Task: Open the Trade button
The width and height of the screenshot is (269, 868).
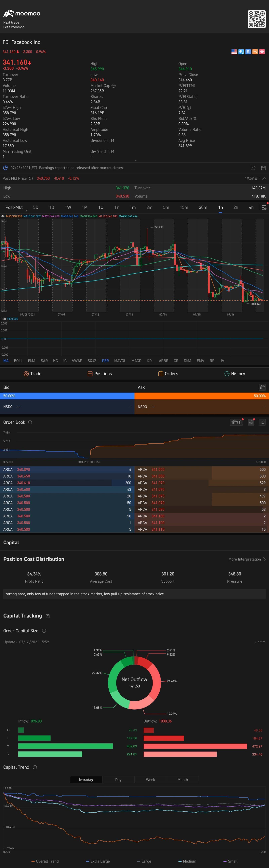Action: [32, 374]
